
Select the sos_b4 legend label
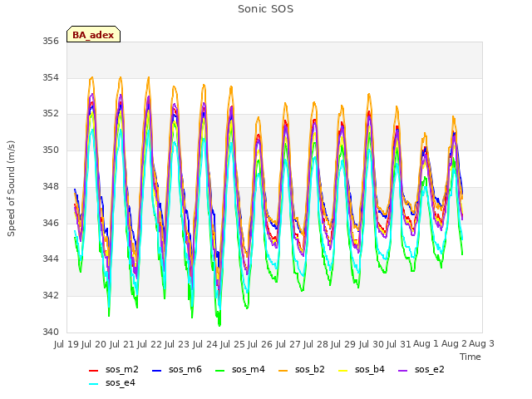pyautogui.click(x=370, y=369)
